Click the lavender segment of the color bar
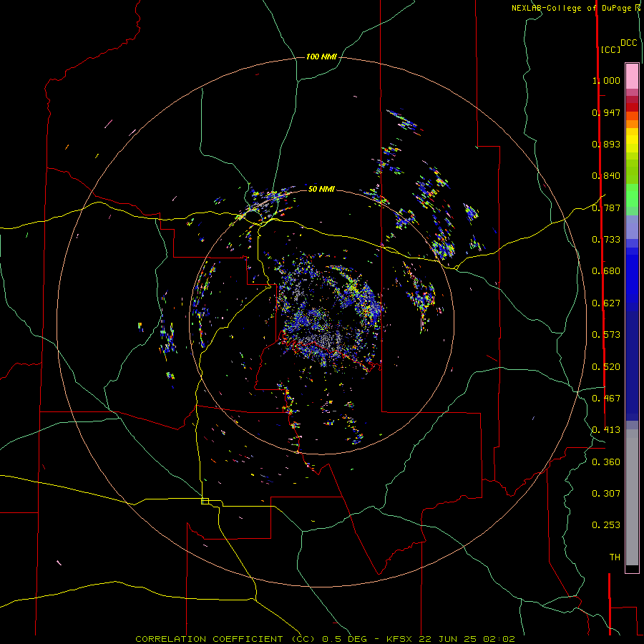The image size is (644, 644). (632, 228)
